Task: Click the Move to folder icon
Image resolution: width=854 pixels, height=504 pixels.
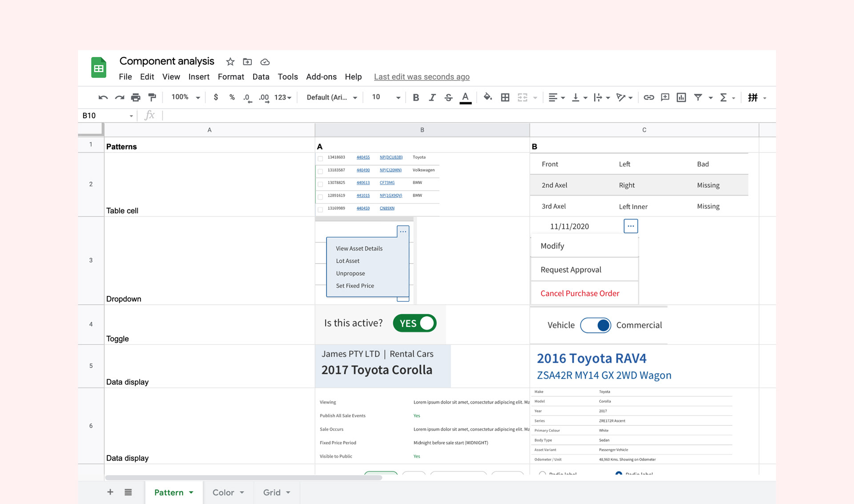Action: (x=247, y=62)
